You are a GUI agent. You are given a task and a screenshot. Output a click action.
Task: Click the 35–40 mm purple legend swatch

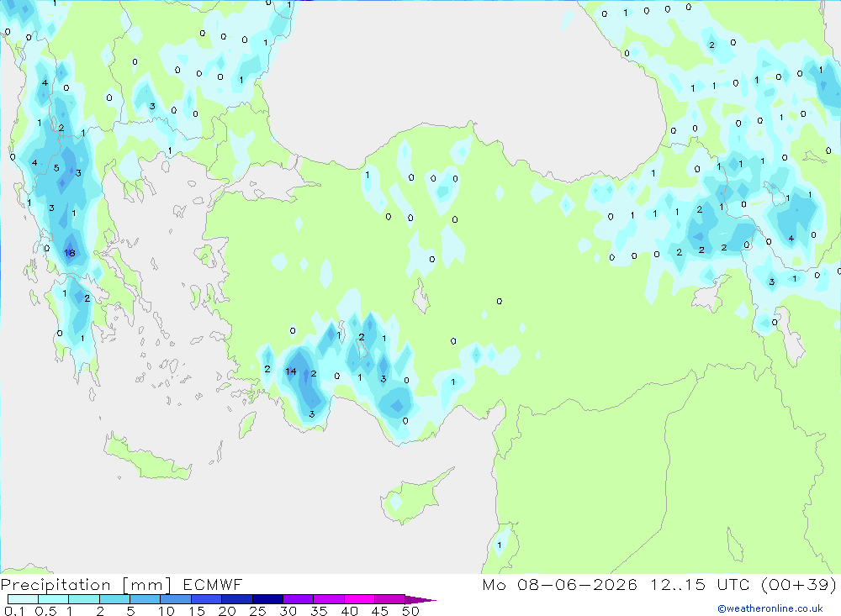[328, 599]
